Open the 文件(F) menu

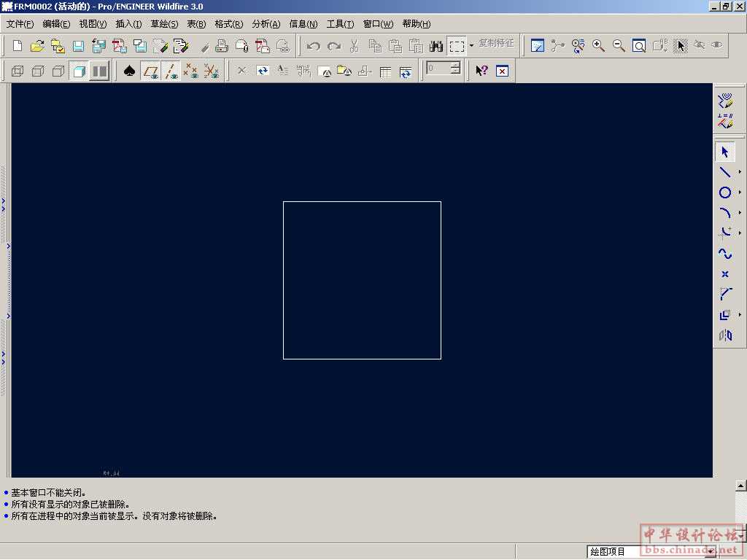pos(20,24)
